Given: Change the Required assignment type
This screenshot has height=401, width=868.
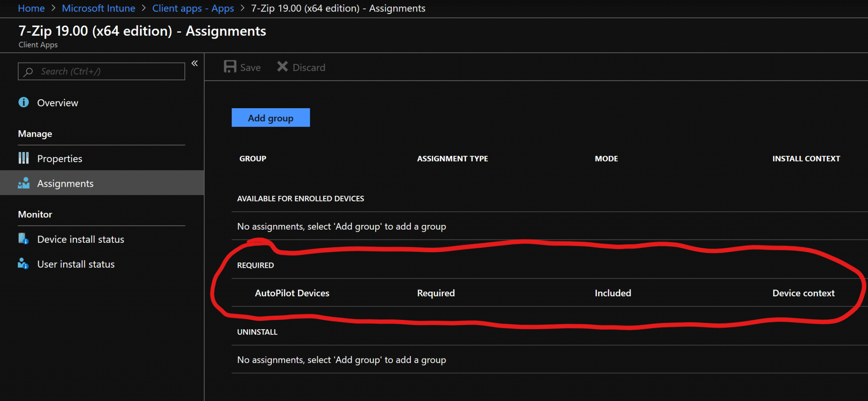Looking at the screenshot, I should [436, 293].
